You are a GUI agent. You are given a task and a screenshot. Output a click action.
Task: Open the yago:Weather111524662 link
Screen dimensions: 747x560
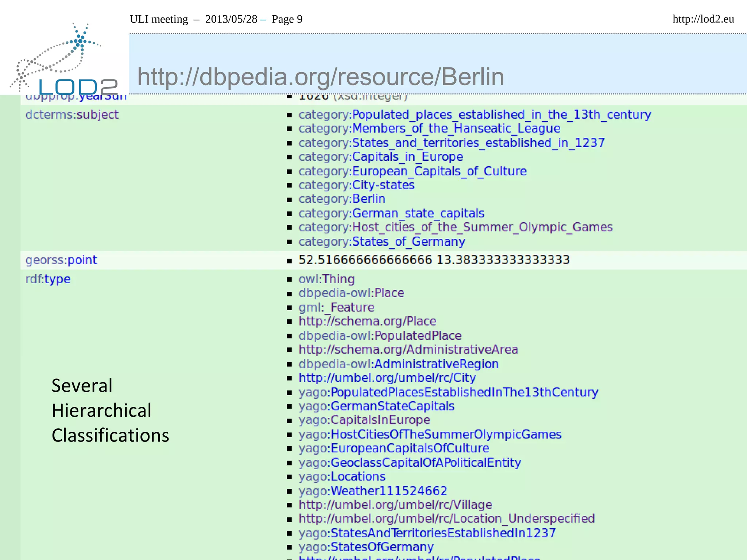(373, 491)
